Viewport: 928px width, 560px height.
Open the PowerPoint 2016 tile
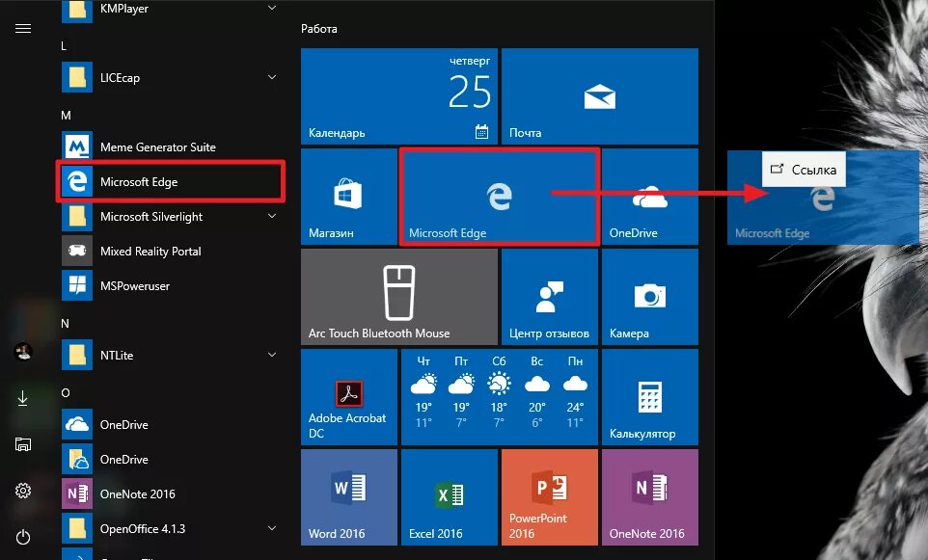pyautogui.click(x=550, y=497)
